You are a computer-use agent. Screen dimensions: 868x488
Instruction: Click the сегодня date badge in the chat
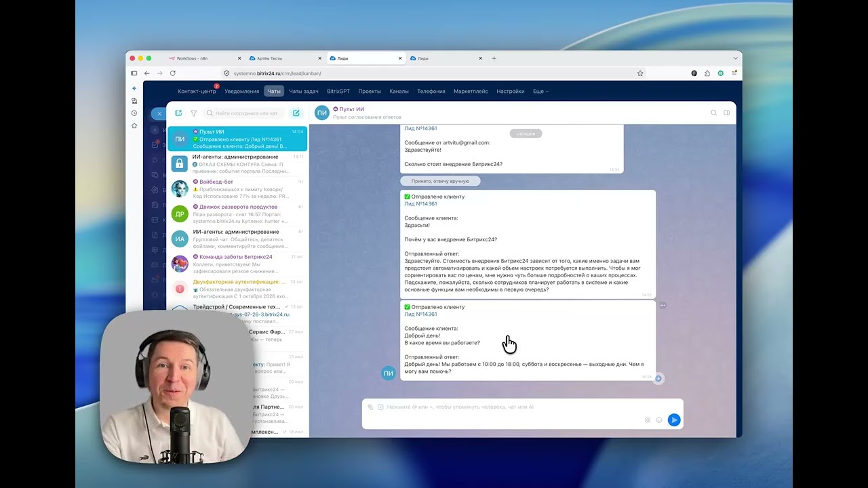pos(526,134)
